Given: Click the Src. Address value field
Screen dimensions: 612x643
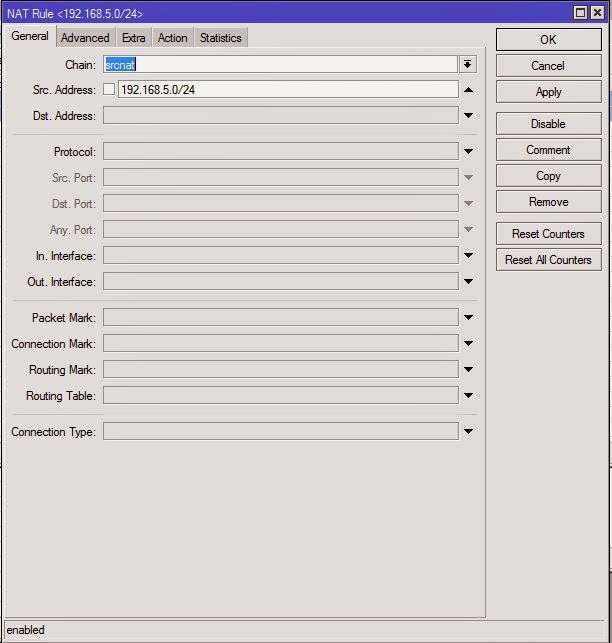Looking at the screenshot, I should click(x=288, y=89).
